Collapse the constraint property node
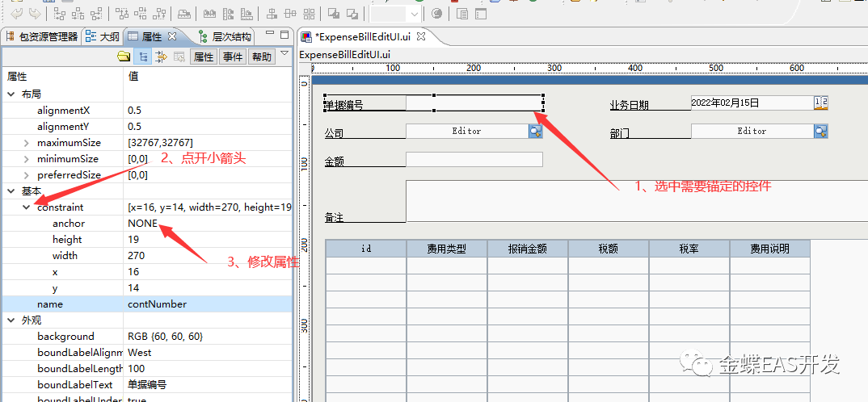Viewport: 868px width, 402px height. pyautogui.click(x=27, y=207)
